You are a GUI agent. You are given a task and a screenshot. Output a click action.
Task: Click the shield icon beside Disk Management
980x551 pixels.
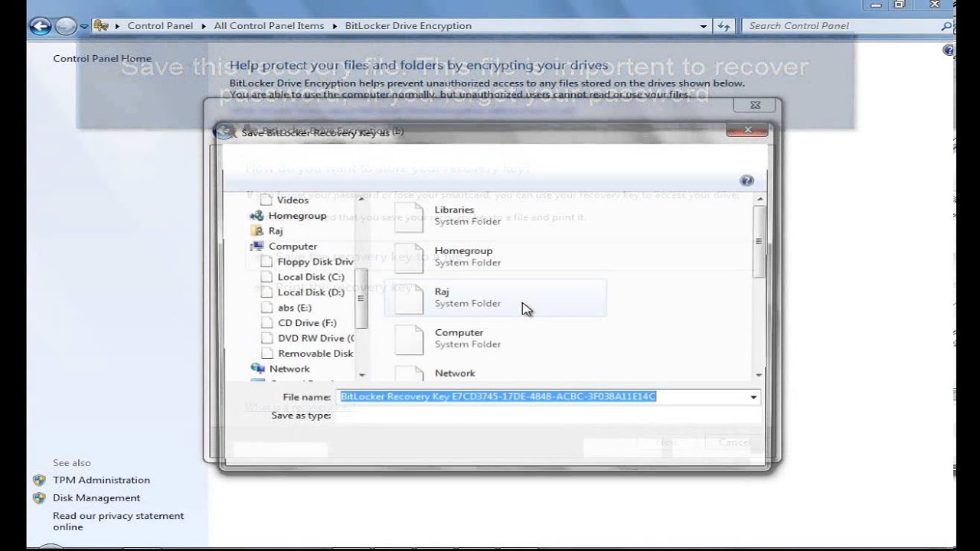click(39, 498)
